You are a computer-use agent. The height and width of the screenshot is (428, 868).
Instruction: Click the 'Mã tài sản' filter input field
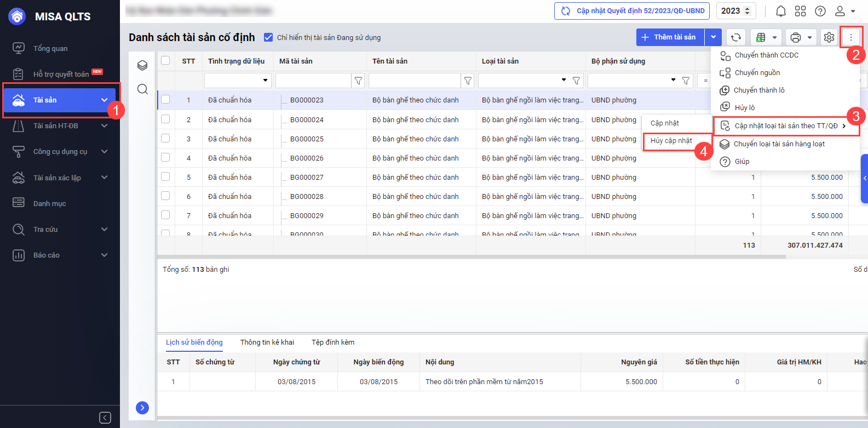coord(313,81)
